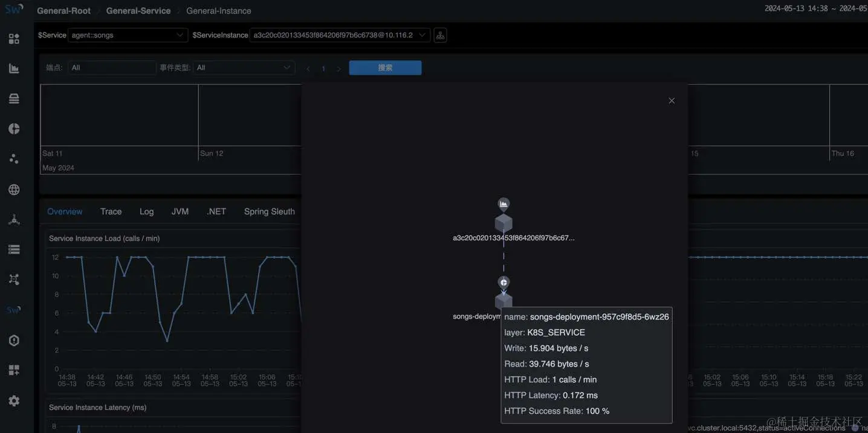Click the blue 搜索 search button
This screenshot has width=868, height=433.
tap(385, 68)
